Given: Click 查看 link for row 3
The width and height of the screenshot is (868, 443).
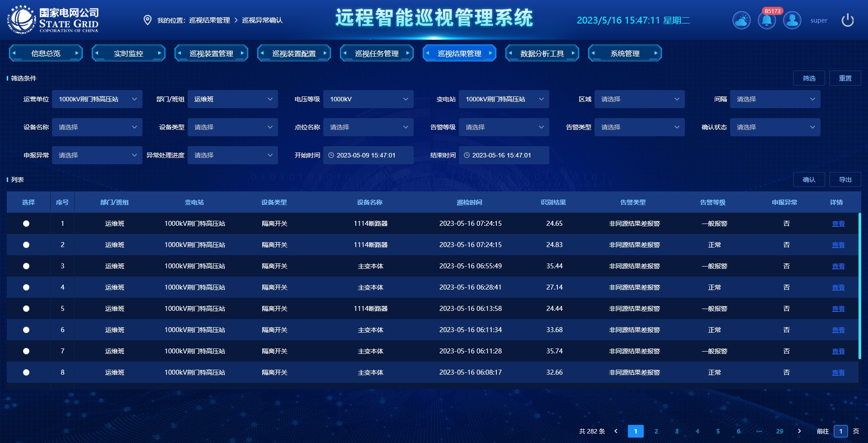Looking at the screenshot, I should click(x=838, y=267).
